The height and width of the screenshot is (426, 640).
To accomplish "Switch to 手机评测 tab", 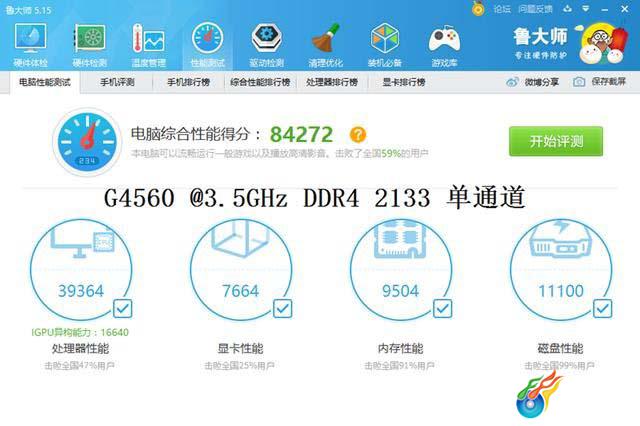I will pyautogui.click(x=117, y=82).
